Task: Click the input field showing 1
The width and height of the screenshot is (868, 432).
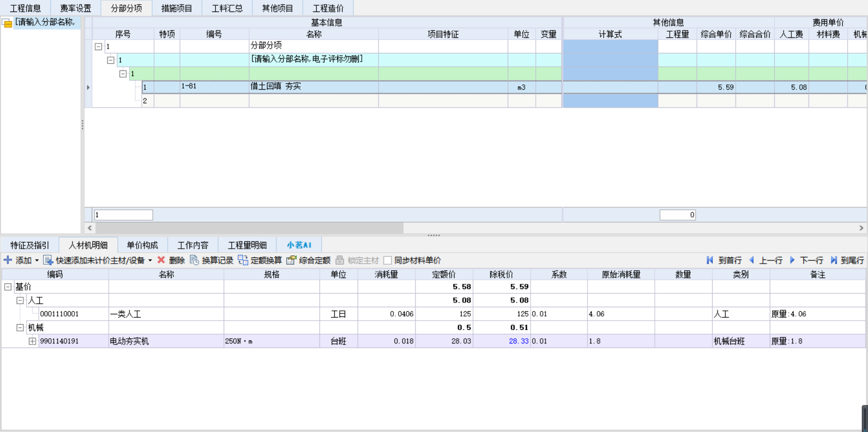Action: coord(123,215)
